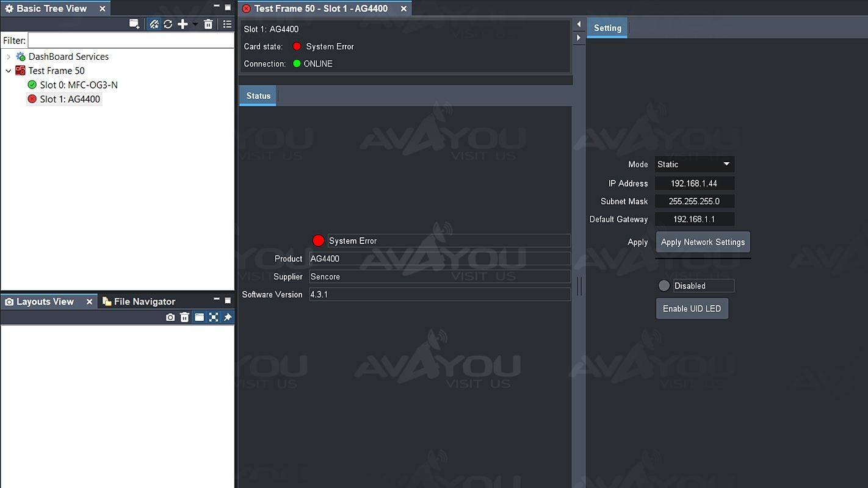Toggle the folder icon in Layouts View toolbar
Screen dimensions: 868x488
pyautogui.click(x=199, y=317)
